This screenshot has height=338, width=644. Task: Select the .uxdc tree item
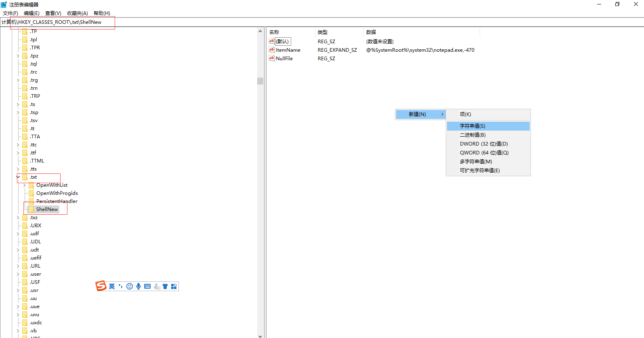(x=36, y=322)
